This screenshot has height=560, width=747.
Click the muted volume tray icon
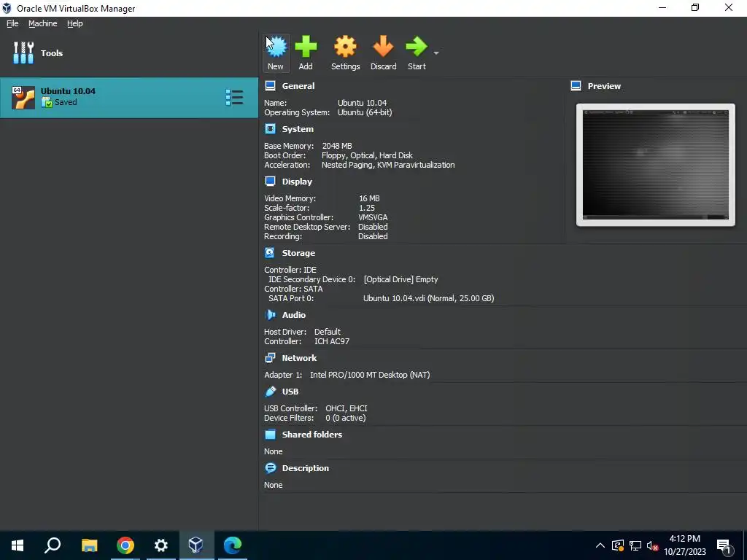pos(652,545)
